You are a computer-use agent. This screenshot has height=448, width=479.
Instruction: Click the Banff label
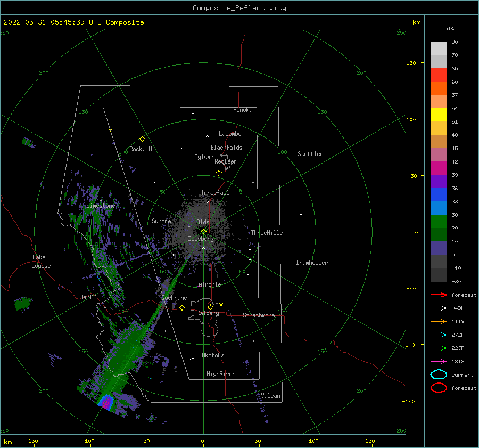tap(88, 297)
